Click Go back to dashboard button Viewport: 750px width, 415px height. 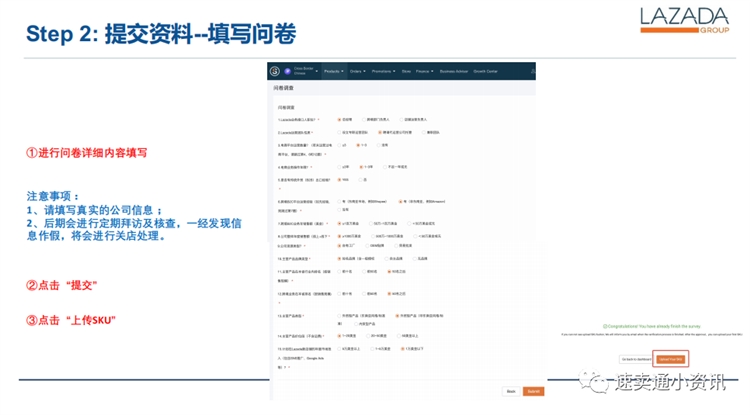(x=636, y=359)
